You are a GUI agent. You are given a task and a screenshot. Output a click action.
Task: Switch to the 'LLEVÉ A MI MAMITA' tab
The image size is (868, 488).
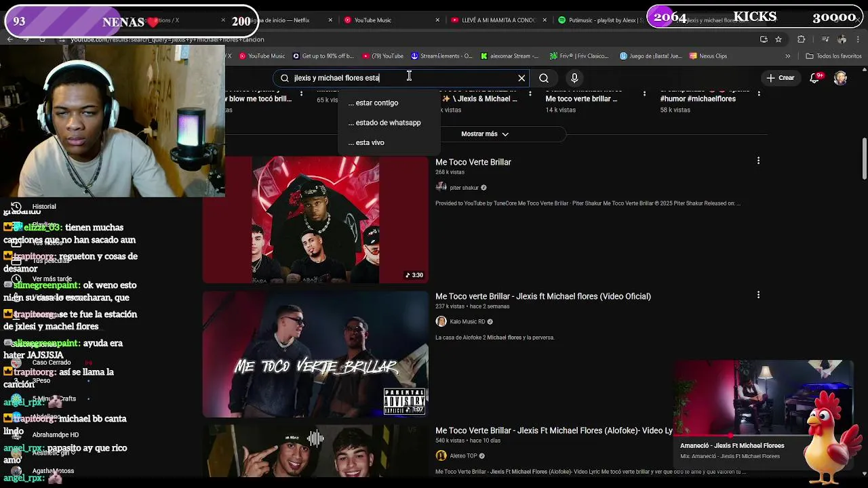(498, 20)
